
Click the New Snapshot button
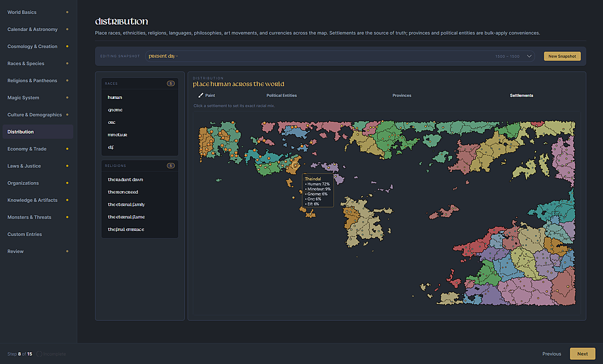point(562,56)
